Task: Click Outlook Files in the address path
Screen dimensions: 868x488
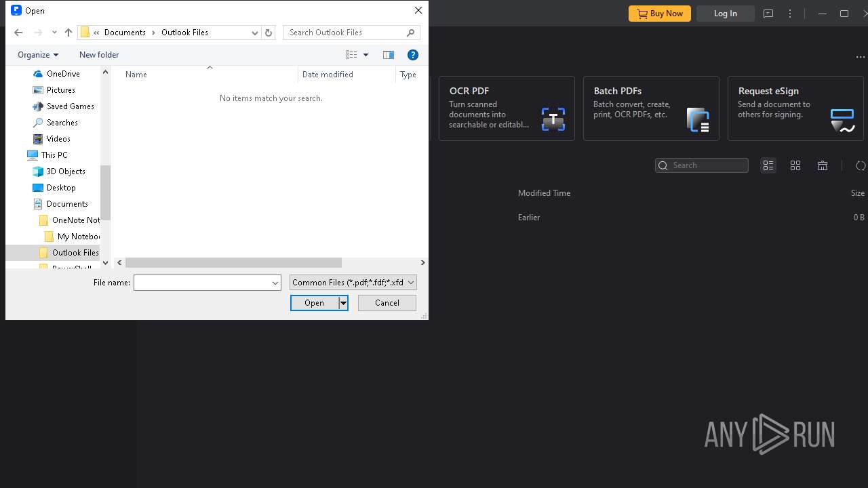Action: [x=184, y=33]
